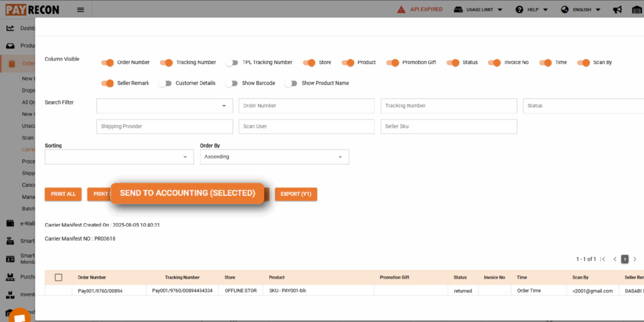644x322 pixels.
Task: Open the Order By Ascending dropdown
Action: [x=274, y=157]
